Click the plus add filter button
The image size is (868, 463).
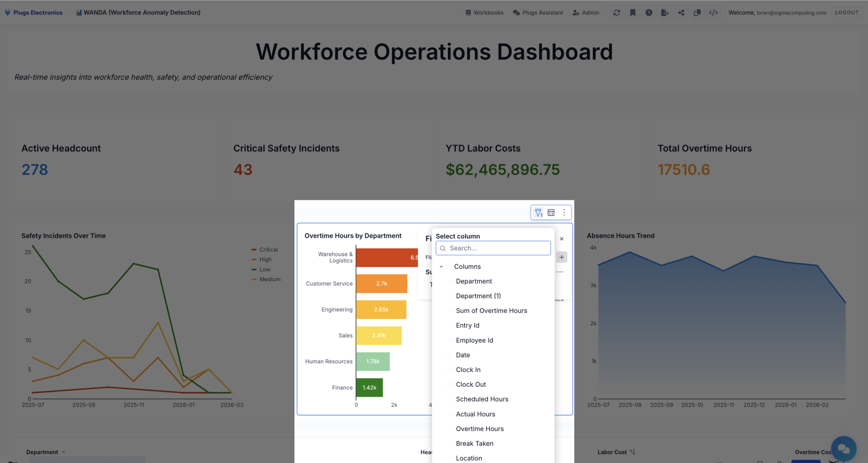pos(562,257)
